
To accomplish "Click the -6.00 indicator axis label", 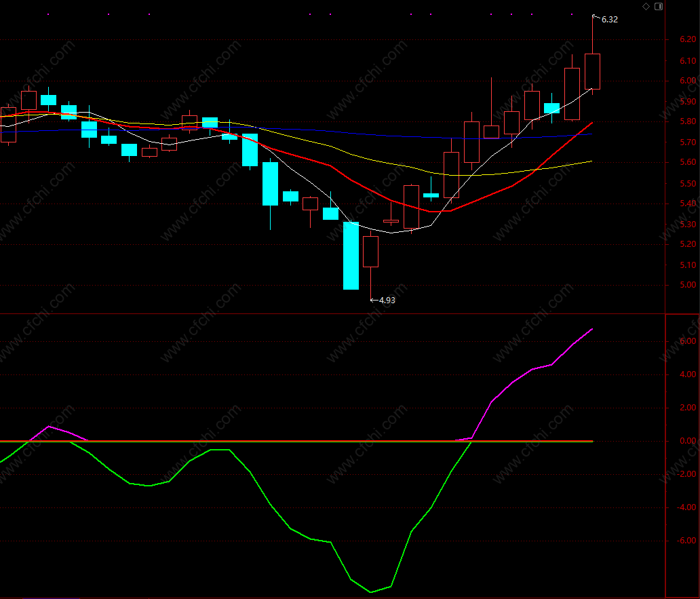I will click(686, 541).
